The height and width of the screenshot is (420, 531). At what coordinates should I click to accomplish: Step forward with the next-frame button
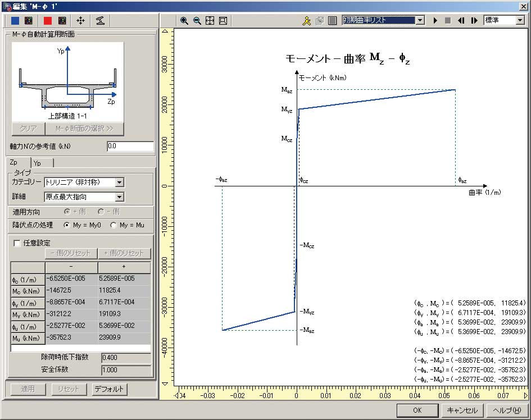pos(474,21)
